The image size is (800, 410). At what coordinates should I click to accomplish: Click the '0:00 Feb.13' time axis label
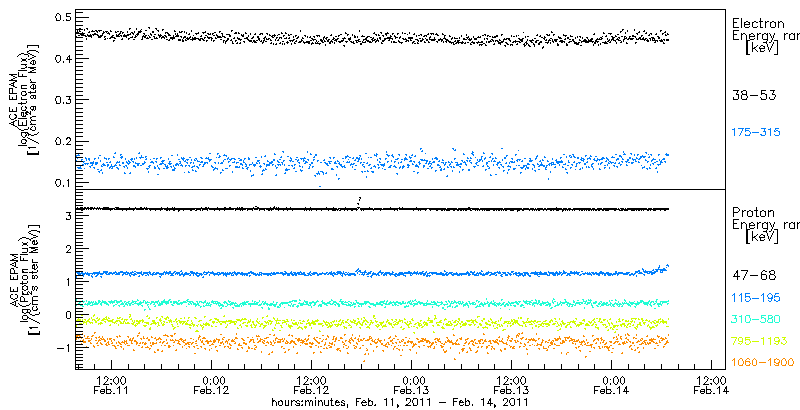click(411, 386)
